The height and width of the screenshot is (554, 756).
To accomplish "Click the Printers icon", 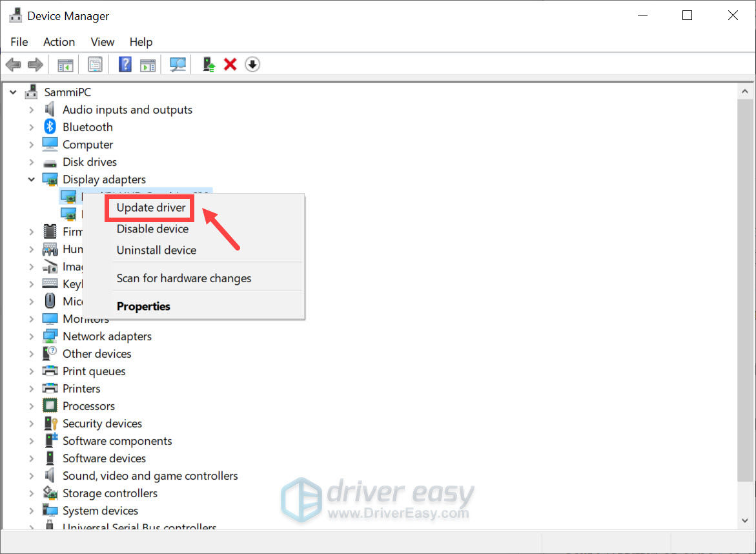I will pos(50,388).
